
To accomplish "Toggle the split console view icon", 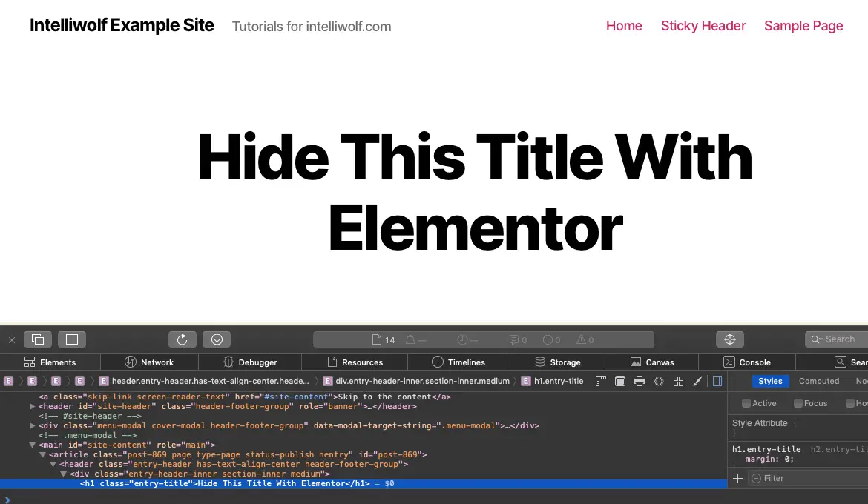I will coord(72,339).
